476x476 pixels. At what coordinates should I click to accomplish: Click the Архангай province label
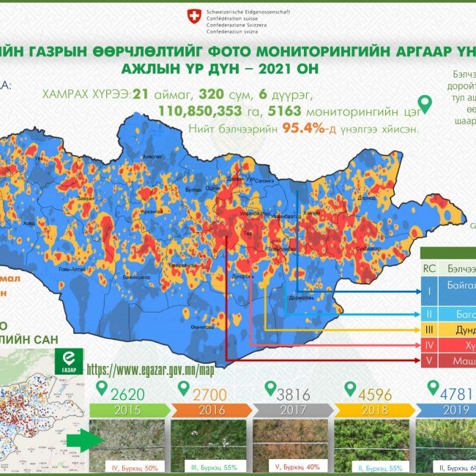pyautogui.click(x=152, y=212)
